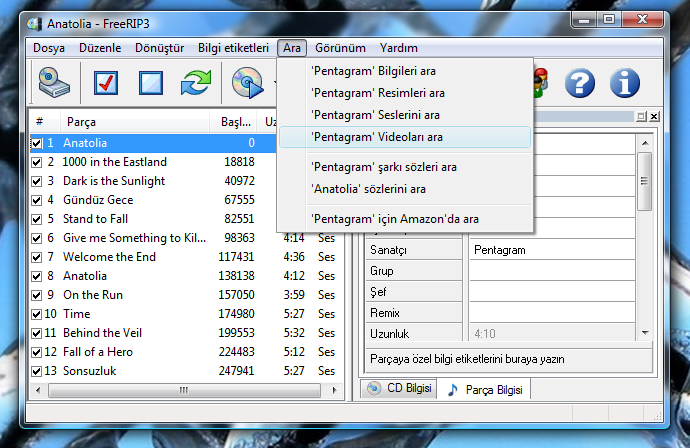
Task: Click in the empty Şef field
Action: [x=552, y=291]
